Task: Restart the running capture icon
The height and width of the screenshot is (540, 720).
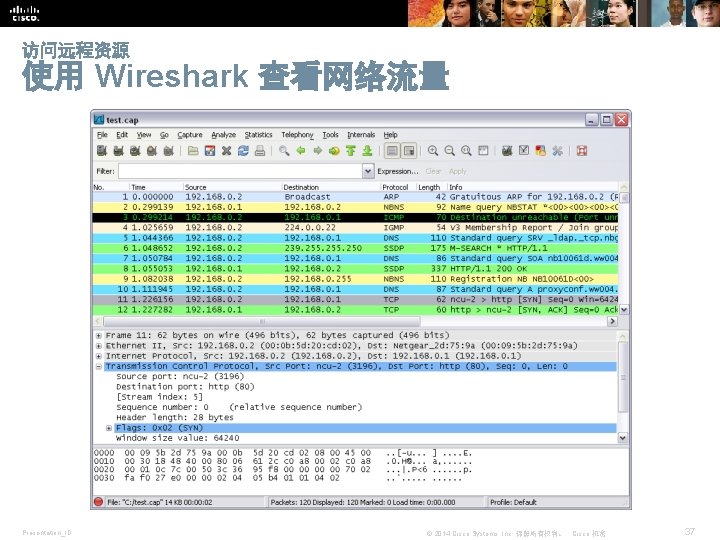Action: [169, 151]
